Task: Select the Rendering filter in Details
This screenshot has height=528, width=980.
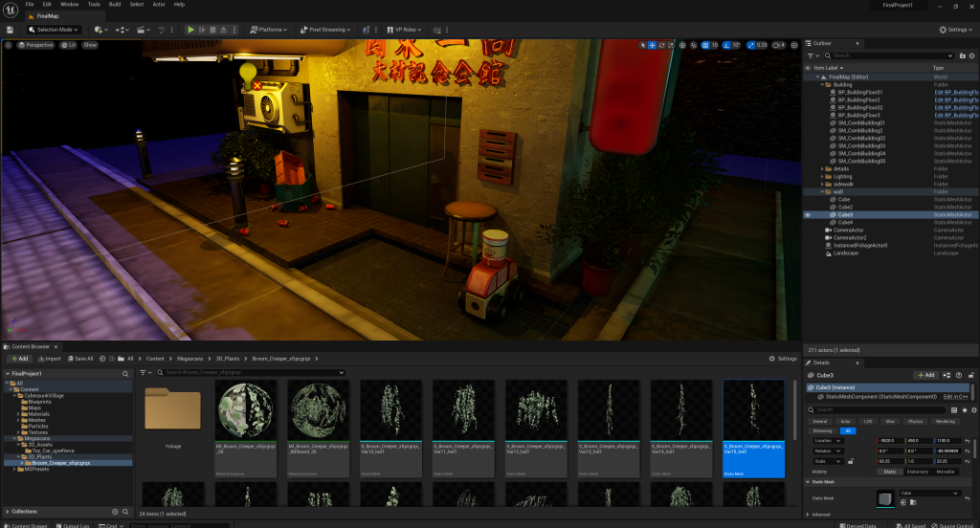Action: pyautogui.click(x=945, y=421)
